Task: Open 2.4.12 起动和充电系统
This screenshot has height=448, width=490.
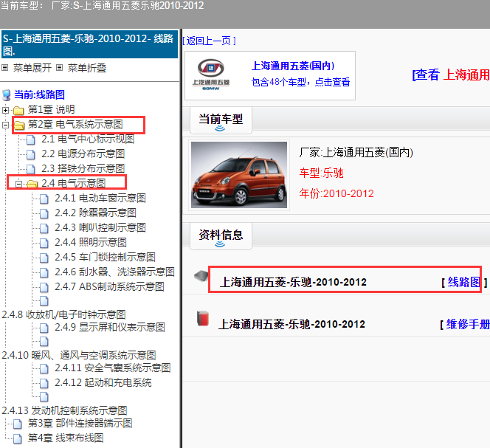Action: pos(103,382)
